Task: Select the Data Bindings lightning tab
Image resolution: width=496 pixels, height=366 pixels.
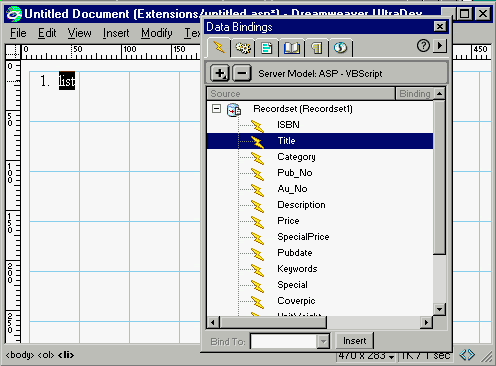Action: point(219,48)
